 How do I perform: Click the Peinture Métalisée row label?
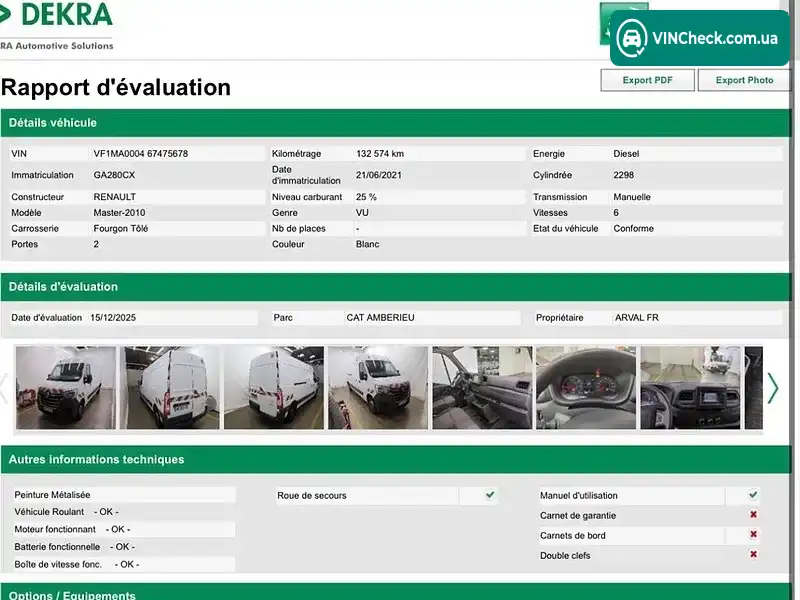point(52,495)
